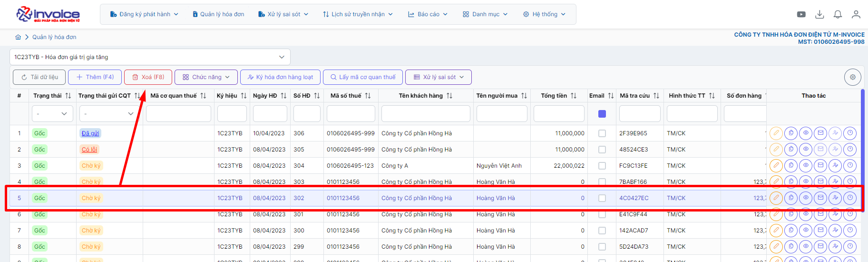The image size is (868, 262).
Task: Go to home via breadcrumb house icon
Action: click(18, 37)
